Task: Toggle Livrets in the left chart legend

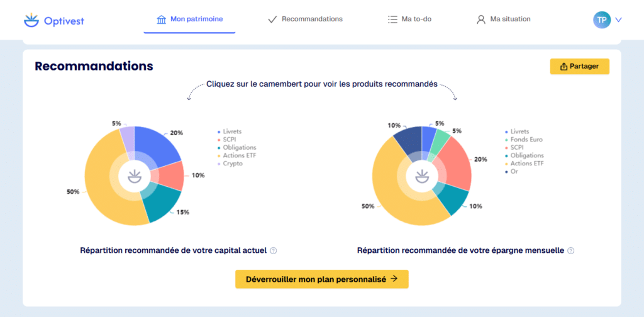Action: [232, 131]
